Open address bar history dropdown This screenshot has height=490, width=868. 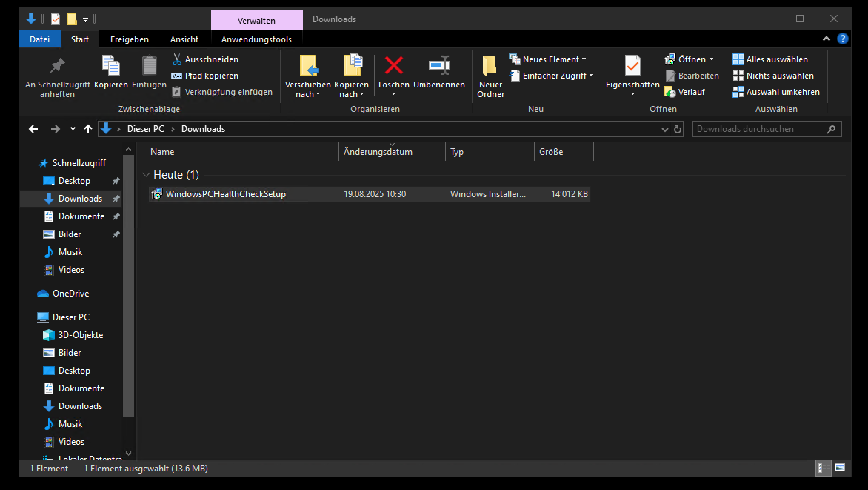tap(665, 129)
